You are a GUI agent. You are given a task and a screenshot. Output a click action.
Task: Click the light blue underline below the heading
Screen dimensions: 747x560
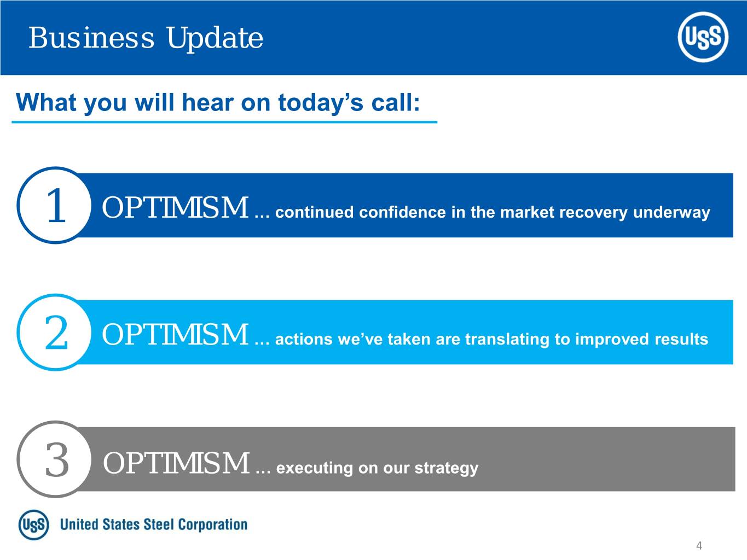[224, 121]
